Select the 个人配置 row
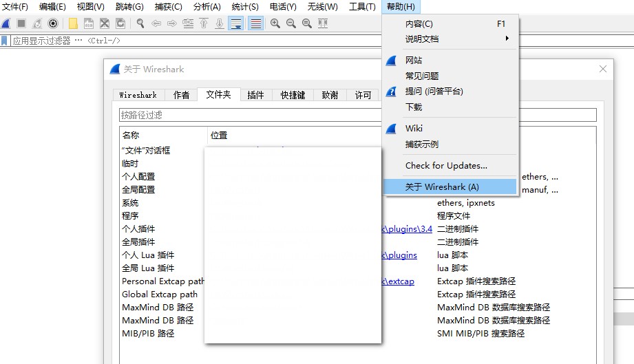The width and height of the screenshot is (634, 364). (358, 177)
